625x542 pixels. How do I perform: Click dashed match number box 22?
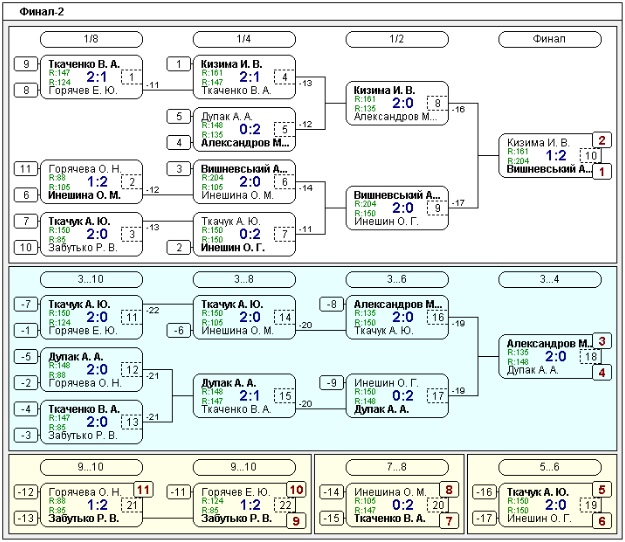click(284, 505)
